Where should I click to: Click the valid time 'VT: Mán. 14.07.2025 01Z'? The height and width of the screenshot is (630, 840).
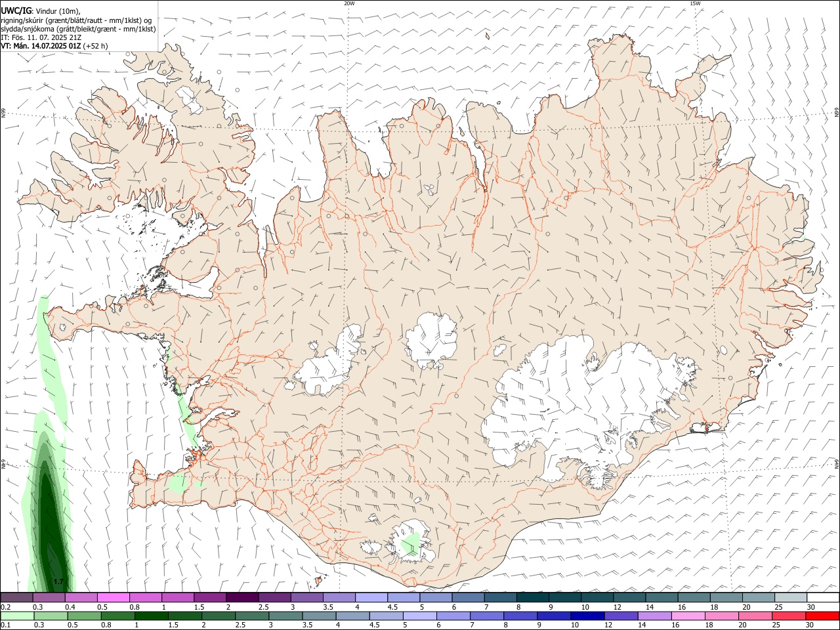(x=41, y=46)
